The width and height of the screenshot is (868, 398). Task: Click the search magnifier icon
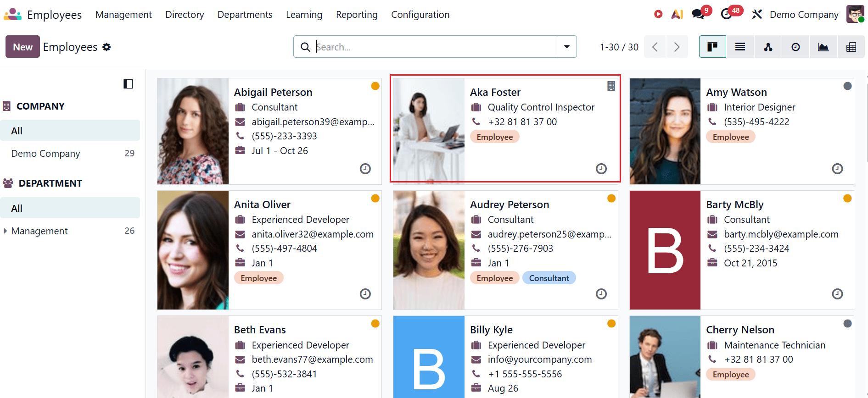coord(305,47)
